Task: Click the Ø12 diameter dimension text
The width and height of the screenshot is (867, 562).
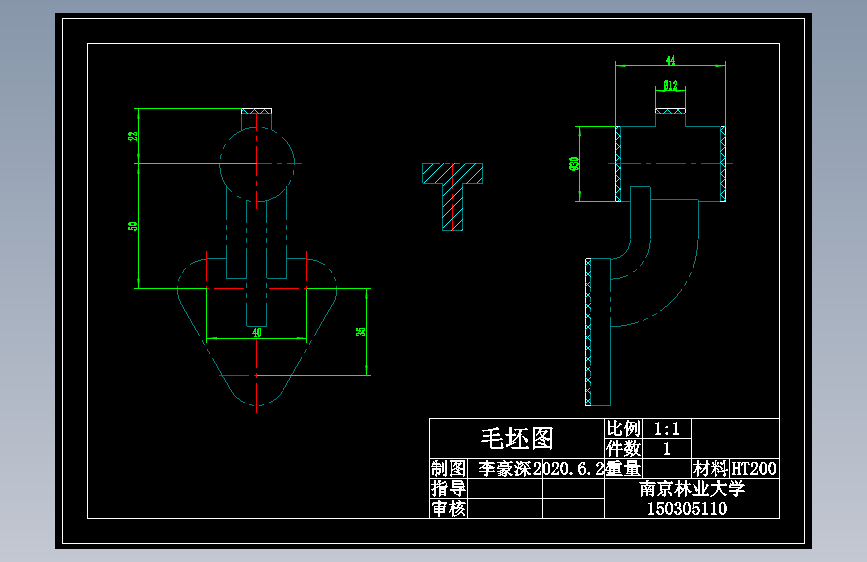Action: [x=670, y=85]
